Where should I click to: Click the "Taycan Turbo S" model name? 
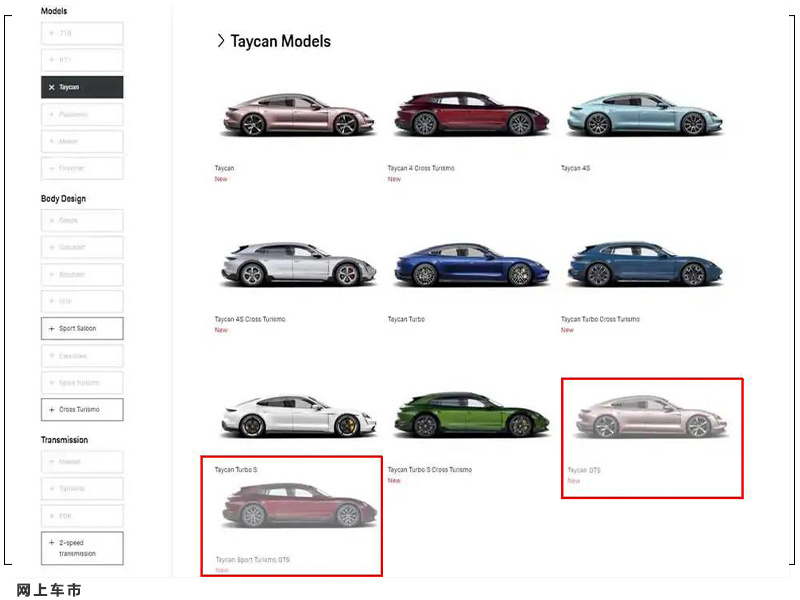pyautogui.click(x=236, y=469)
